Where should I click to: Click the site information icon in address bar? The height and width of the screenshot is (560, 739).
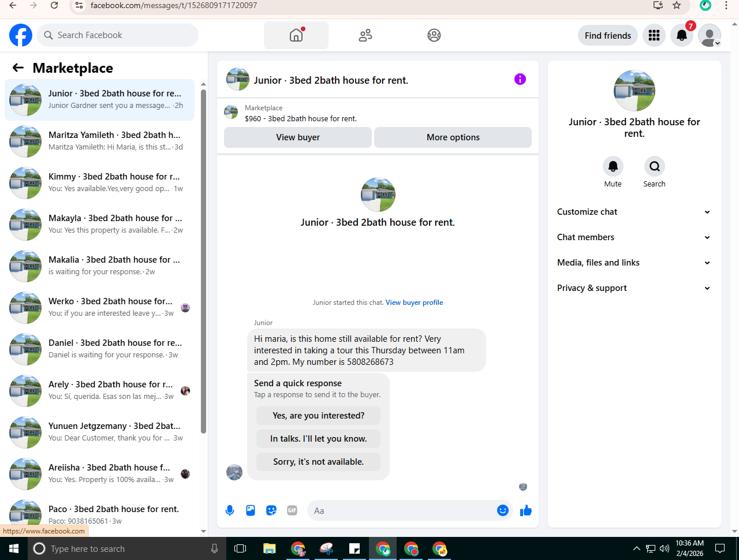pyautogui.click(x=80, y=5)
